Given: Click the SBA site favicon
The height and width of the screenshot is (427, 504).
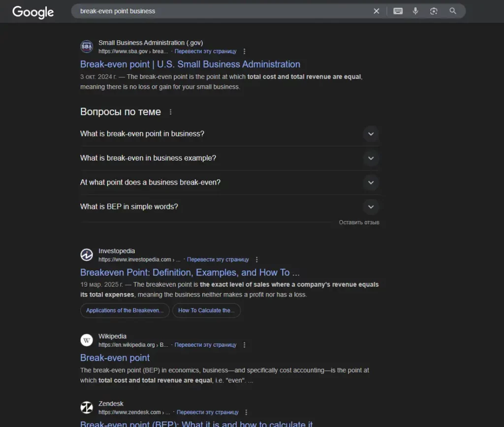Looking at the screenshot, I should pos(87,47).
